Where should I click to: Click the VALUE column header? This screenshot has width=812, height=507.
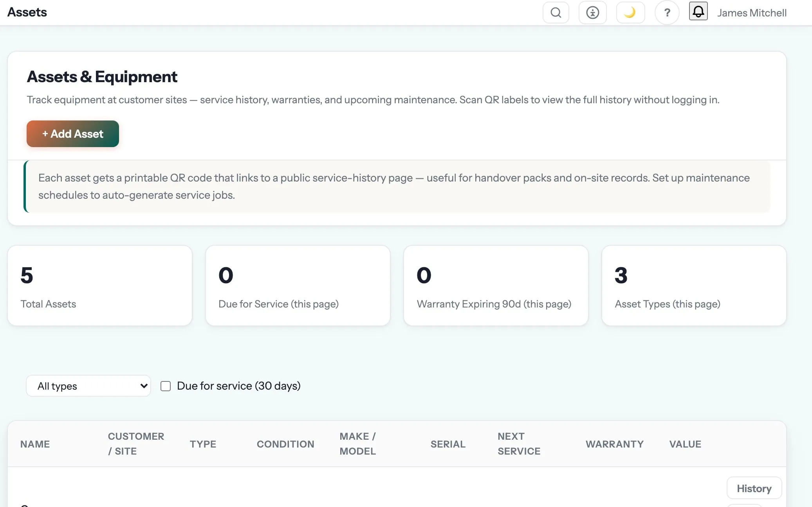point(685,444)
